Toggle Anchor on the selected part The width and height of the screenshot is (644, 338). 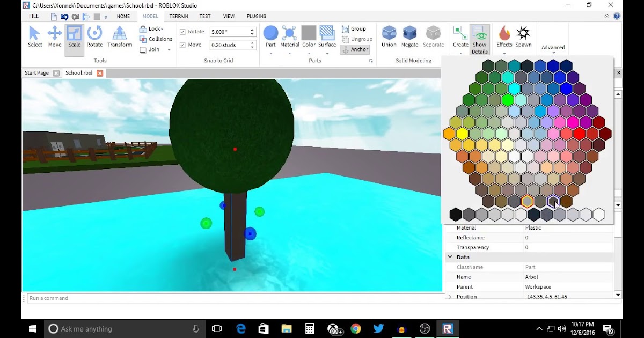tap(355, 49)
